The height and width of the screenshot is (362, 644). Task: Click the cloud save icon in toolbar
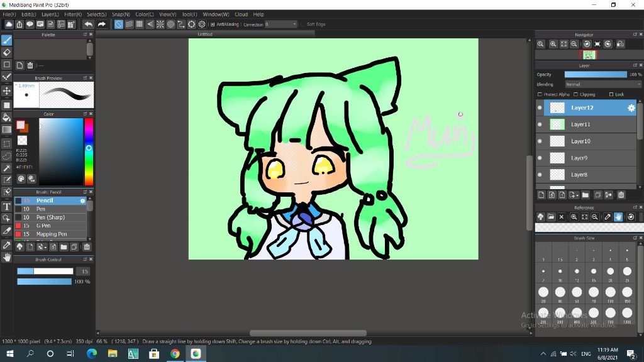9,25
